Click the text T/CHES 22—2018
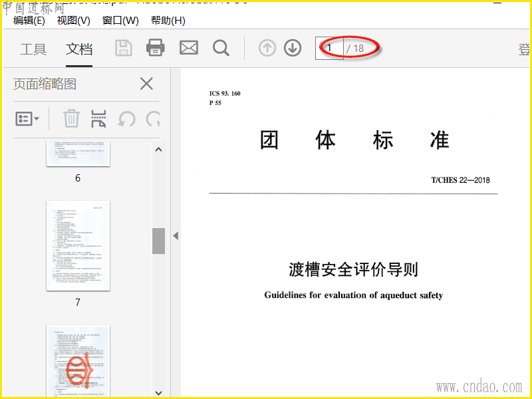Viewport: 532px width, 399px height. (x=460, y=180)
